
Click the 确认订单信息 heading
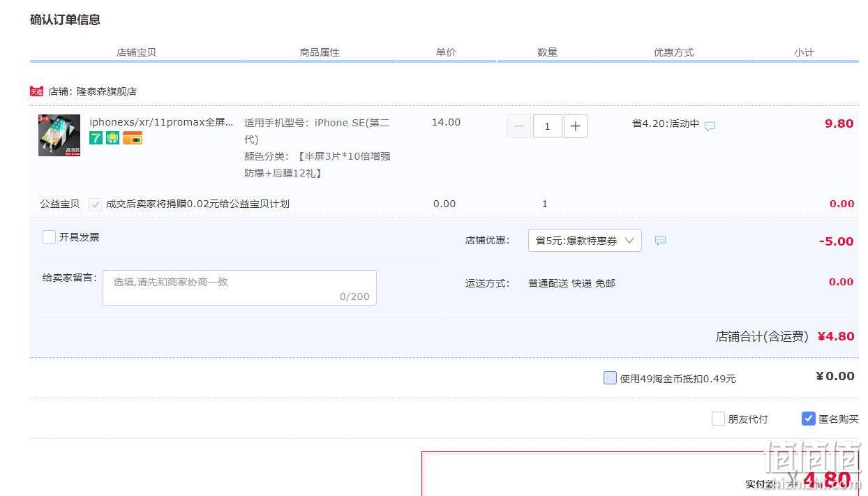pyautogui.click(x=65, y=20)
